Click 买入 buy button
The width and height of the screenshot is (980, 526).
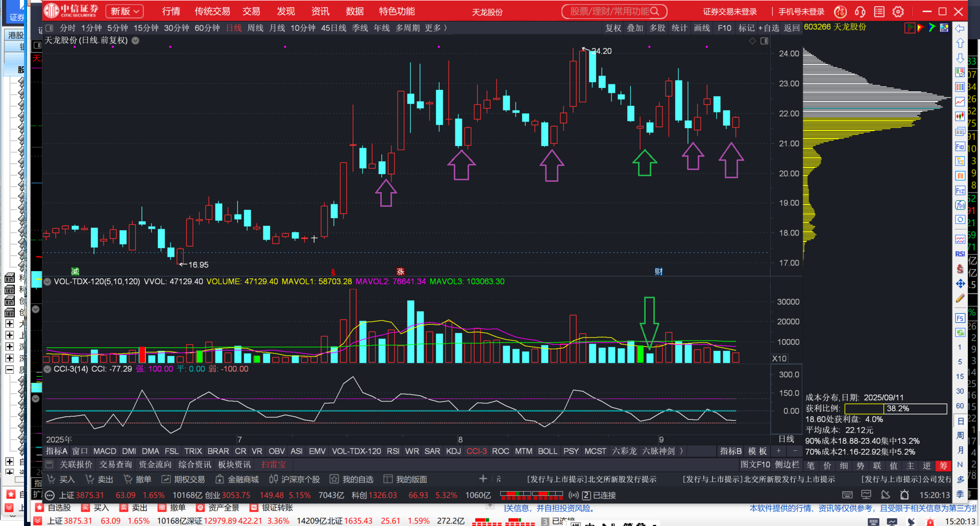click(x=61, y=480)
